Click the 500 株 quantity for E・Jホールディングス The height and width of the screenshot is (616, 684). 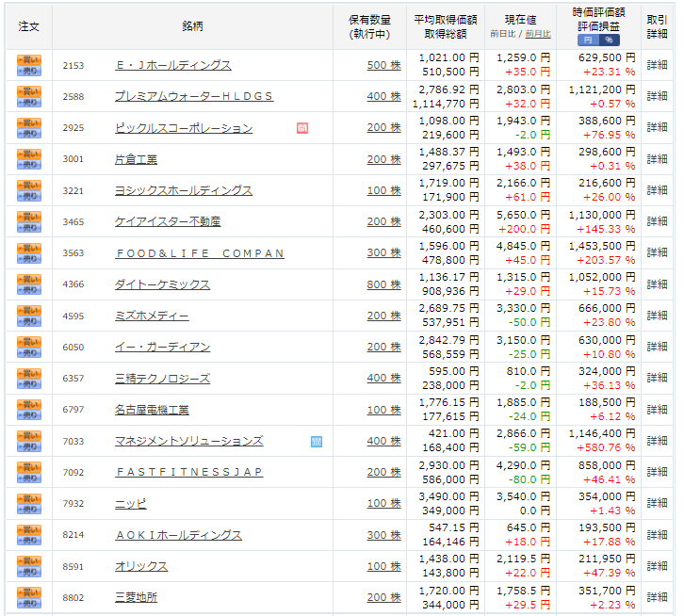[x=383, y=65]
